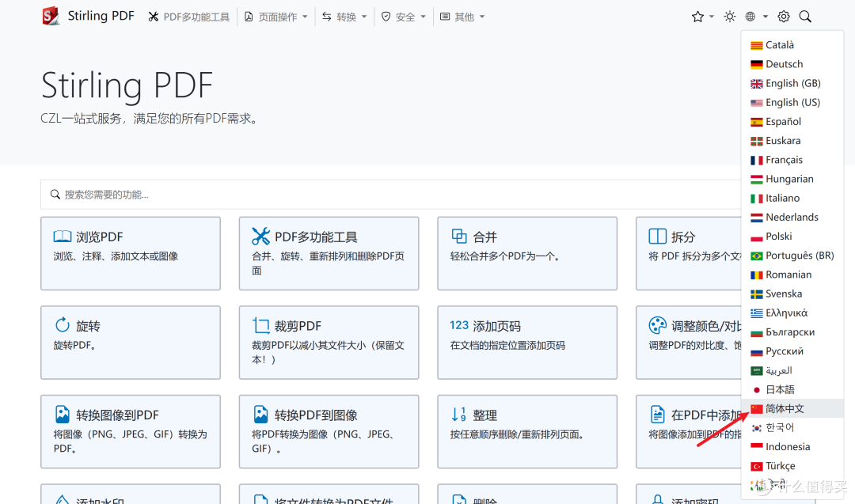Switch to Indonesia language
The image size is (855, 504).
(792, 447)
